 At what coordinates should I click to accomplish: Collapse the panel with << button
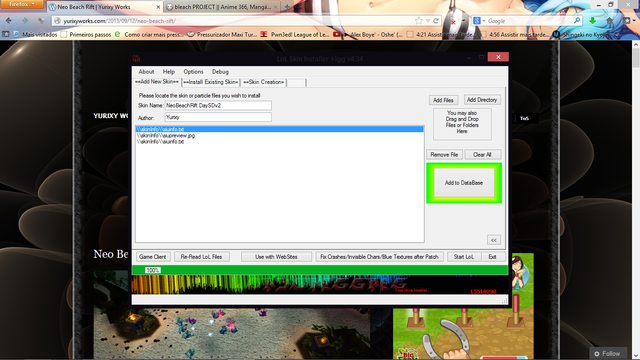pos(494,240)
